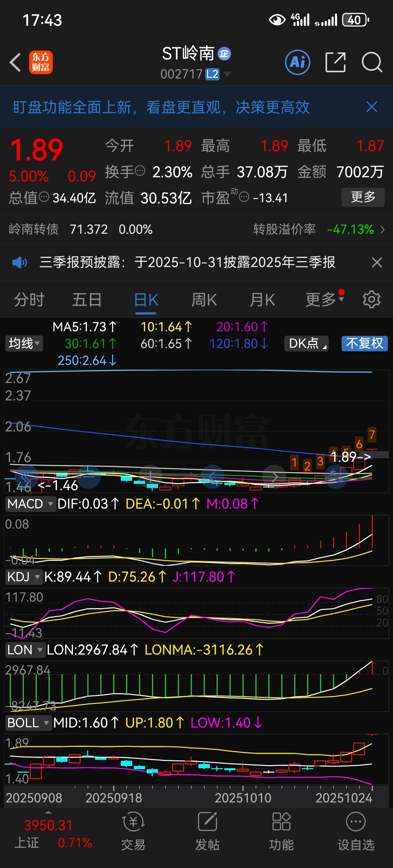Viewport: 393px width, 868px height.
Task: Switch to the 周K tab
Action: (204, 299)
